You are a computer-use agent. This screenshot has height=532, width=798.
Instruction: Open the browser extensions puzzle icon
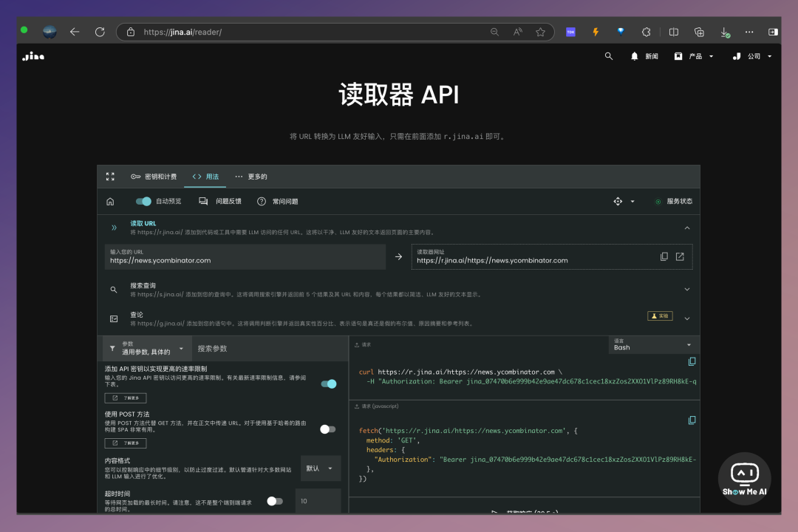tap(646, 32)
